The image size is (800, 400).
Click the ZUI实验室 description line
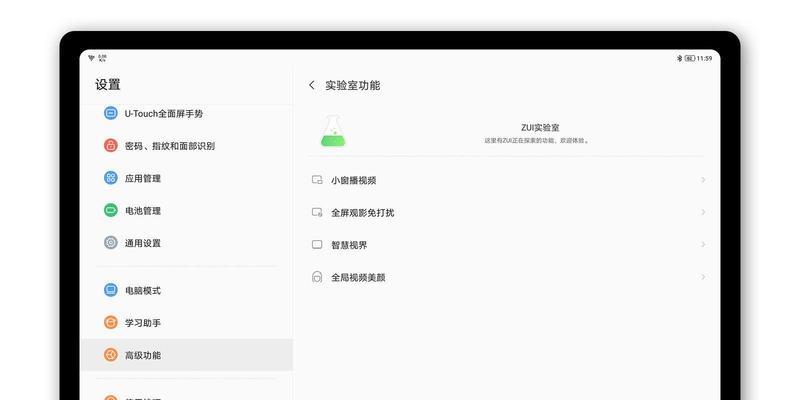537,140
